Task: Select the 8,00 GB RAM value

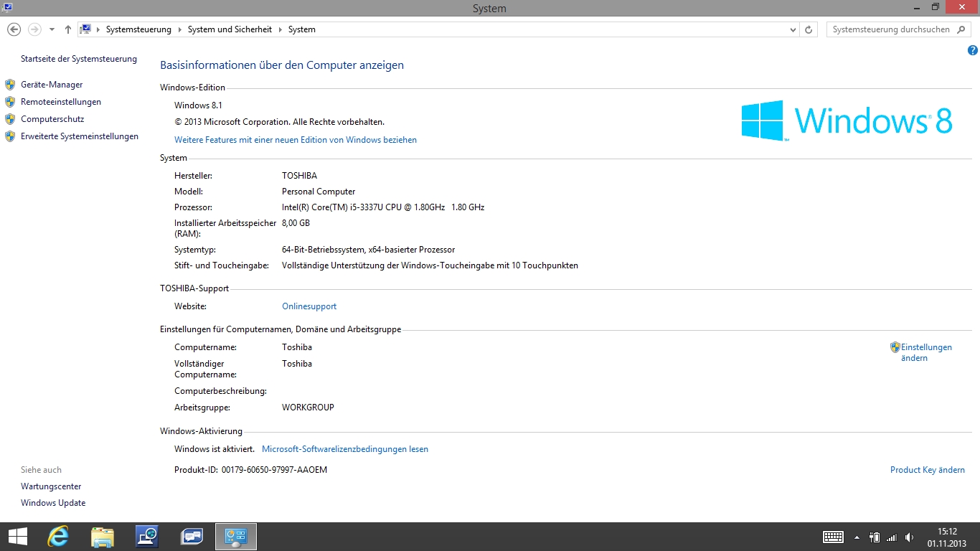Action: pyautogui.click(x=296, y=223)
